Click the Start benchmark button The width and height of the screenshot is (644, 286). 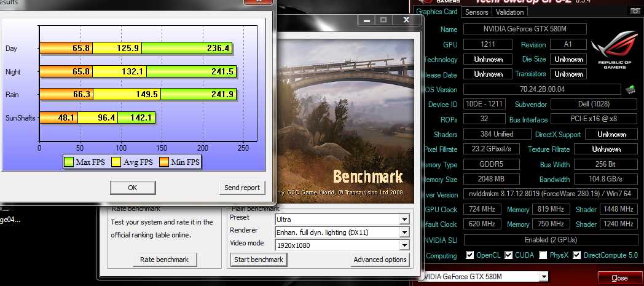[x=259, y=260]
